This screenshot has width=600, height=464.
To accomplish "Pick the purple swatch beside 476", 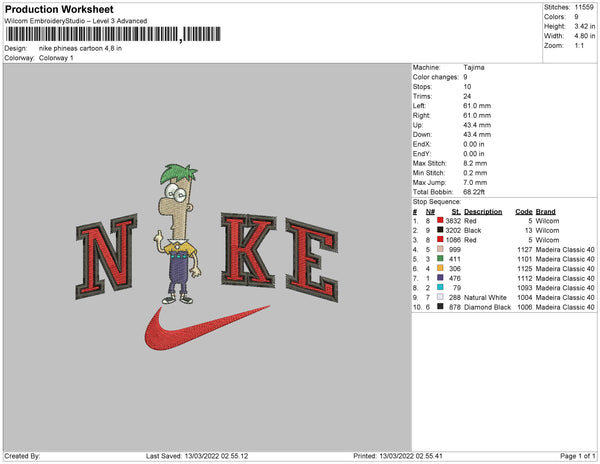I will point(440,278).
